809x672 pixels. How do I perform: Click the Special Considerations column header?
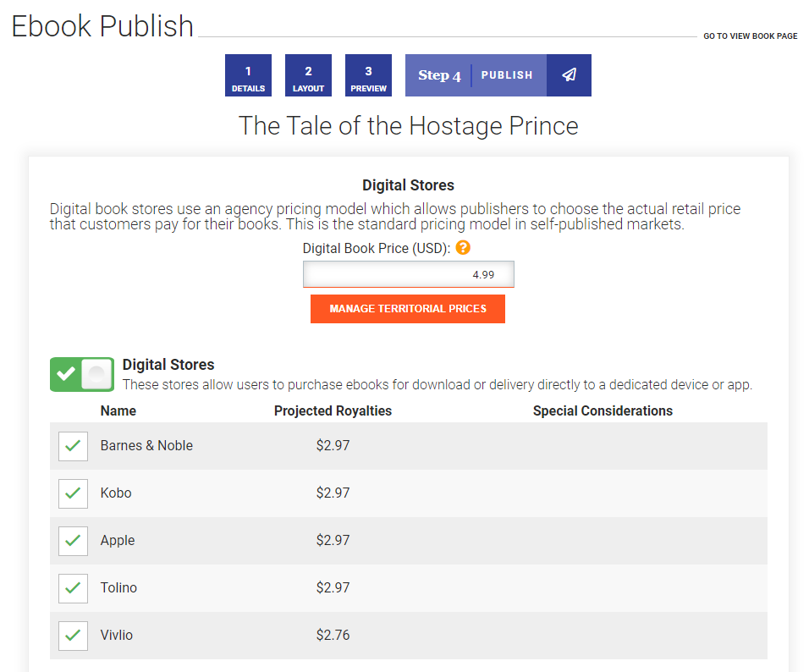click(x=603, y=410)
